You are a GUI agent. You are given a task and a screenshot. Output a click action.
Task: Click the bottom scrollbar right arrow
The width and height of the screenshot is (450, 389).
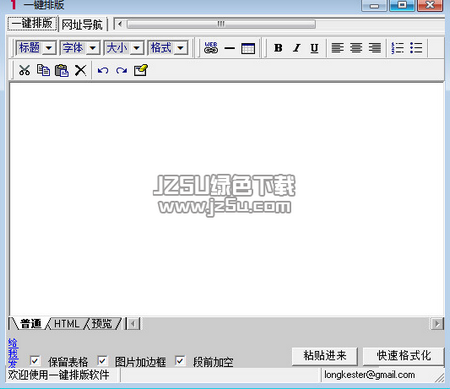[x=437, y=324]
